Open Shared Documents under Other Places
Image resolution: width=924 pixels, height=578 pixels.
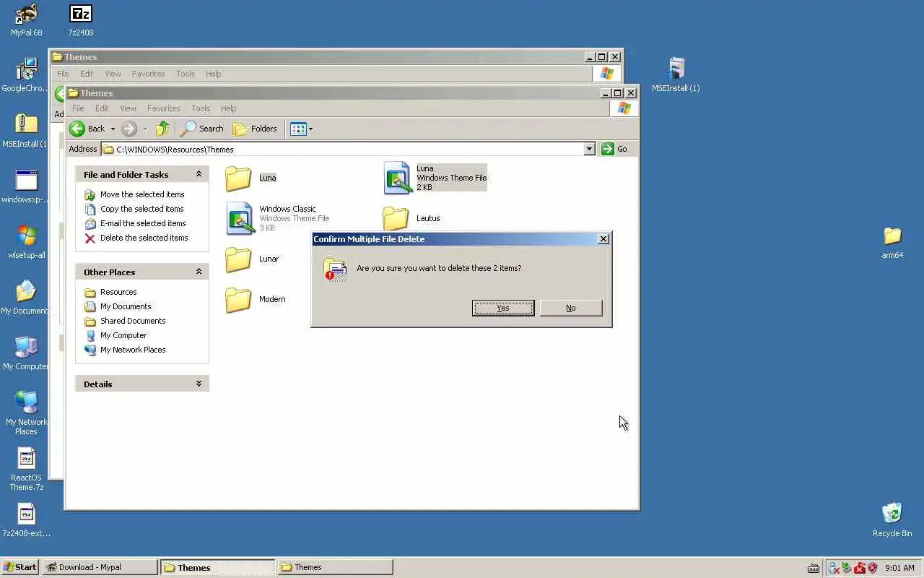click(x=133, y=321)
